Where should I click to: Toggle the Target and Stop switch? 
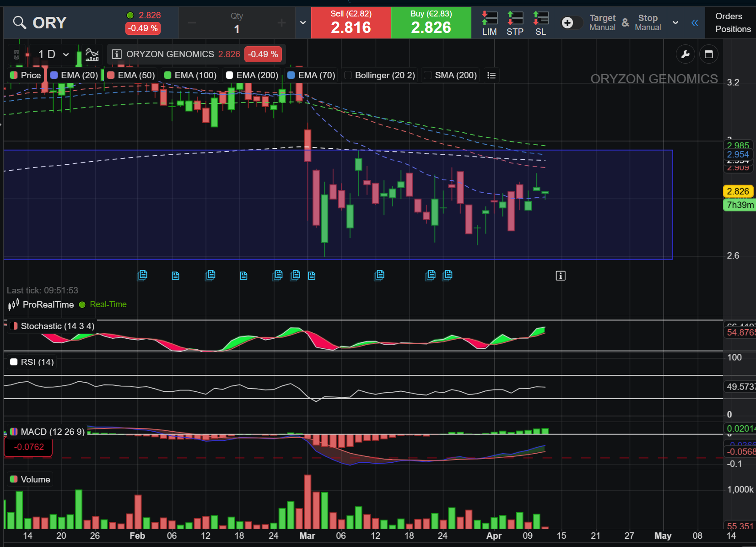tap(571, 22)
